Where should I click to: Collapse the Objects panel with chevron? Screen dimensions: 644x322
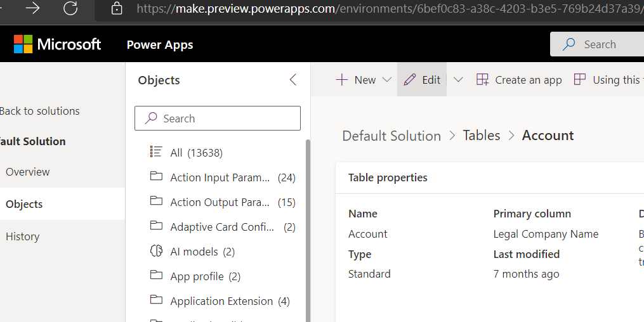[292, 80]
